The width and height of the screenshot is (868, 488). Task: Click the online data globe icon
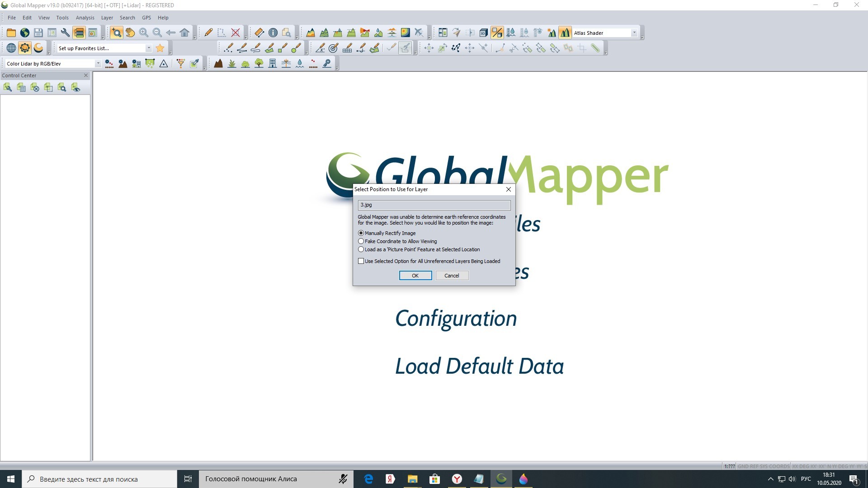click(25, 33)
